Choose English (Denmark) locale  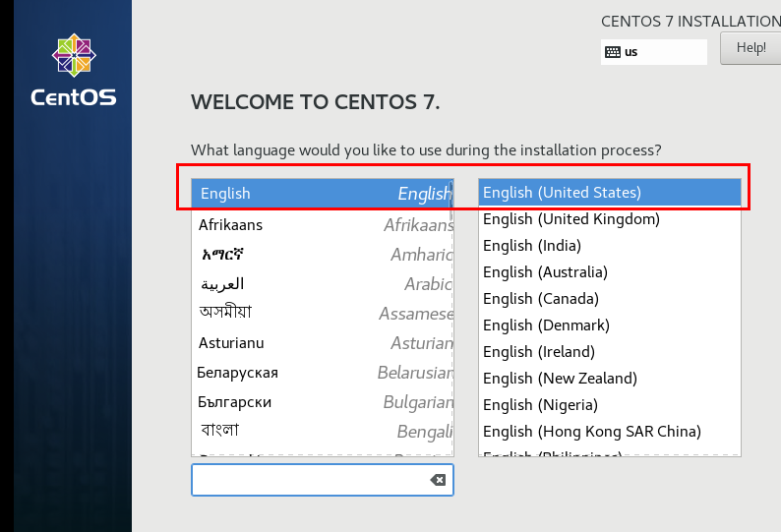point(610,325)
